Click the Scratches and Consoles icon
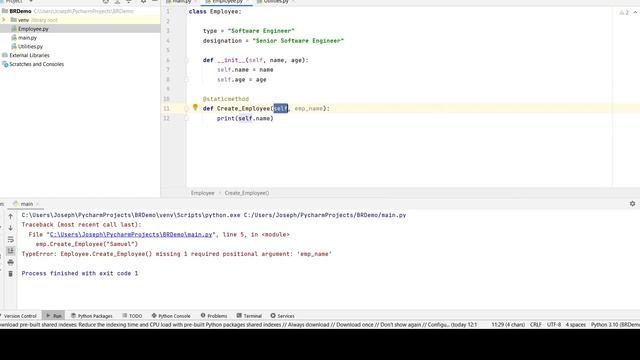This screenshot has height=360, width=640. [5, 64]
